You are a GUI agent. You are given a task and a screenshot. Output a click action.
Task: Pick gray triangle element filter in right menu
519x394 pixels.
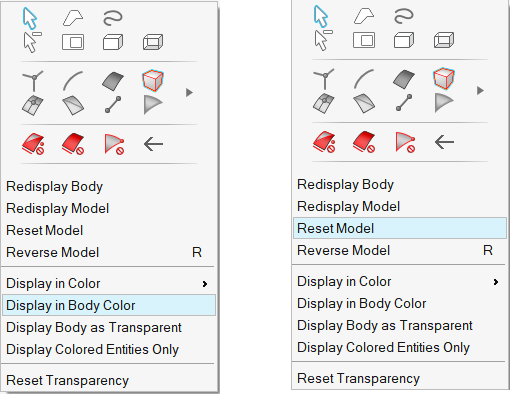click(x=444, y=103)
